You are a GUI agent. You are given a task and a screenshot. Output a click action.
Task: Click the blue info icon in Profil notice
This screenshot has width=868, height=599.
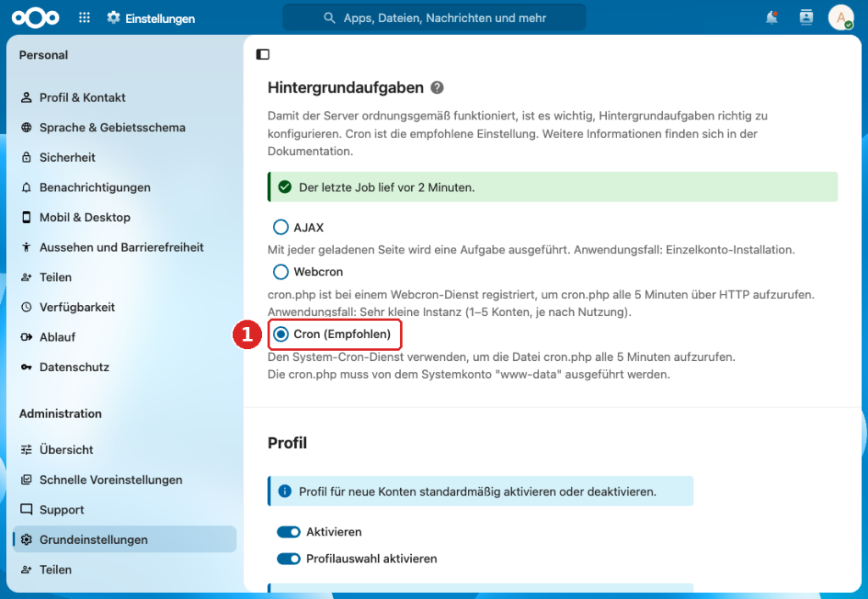[285, 491]
